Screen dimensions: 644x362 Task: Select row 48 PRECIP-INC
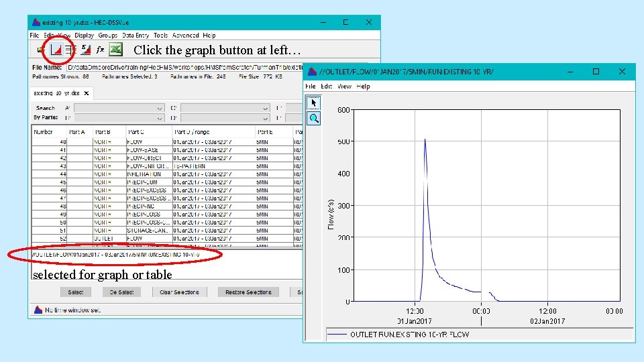click(x=168, y=206)
